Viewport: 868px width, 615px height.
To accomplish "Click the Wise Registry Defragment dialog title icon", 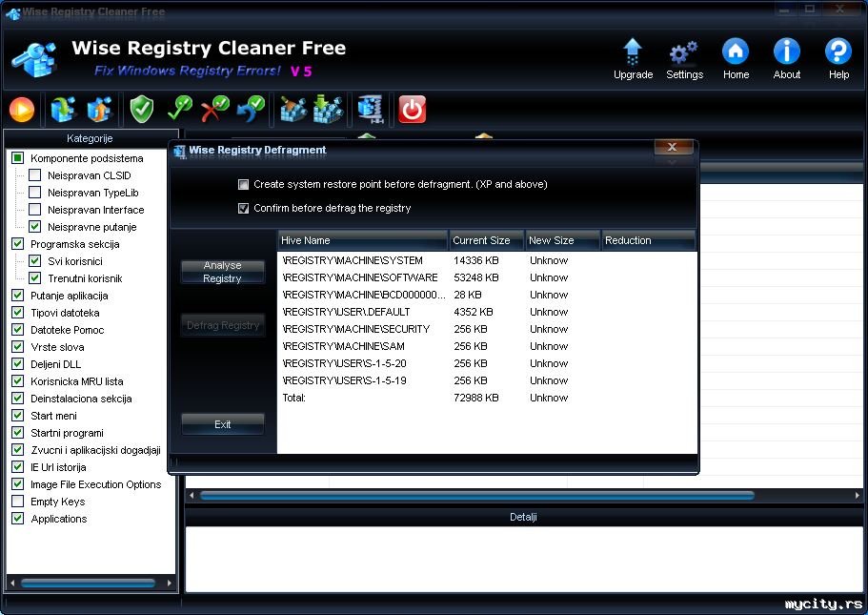I will [179, 151].
